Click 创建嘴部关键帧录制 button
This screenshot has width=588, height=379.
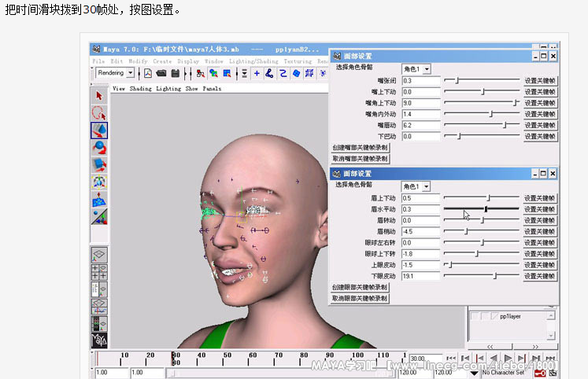tap(360, 148)
